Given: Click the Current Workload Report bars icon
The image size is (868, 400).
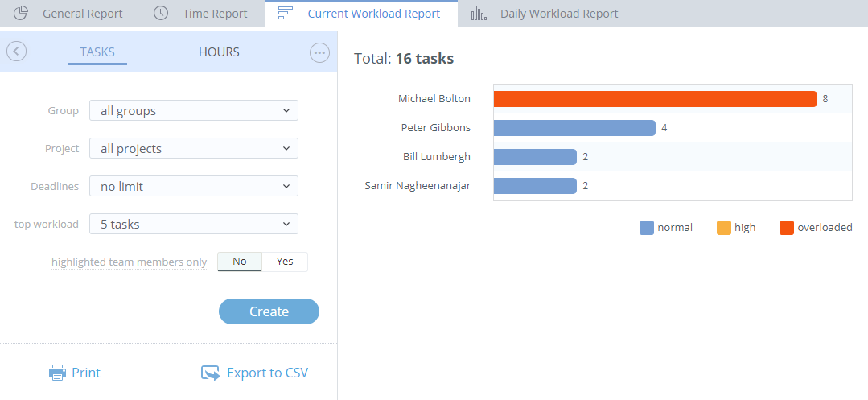Looking at the screenshot, I should pyautogui.click(x=285, y=14).
